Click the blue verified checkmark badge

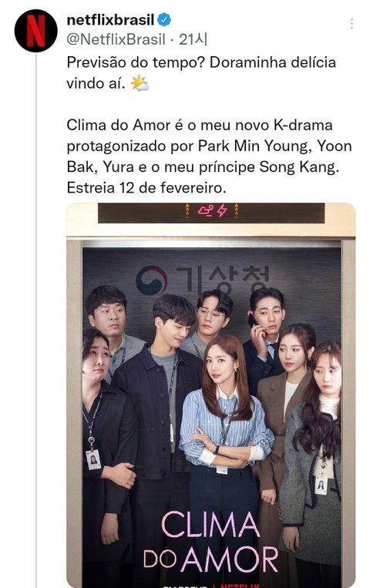pyautogui.click(x=164, y=19)
